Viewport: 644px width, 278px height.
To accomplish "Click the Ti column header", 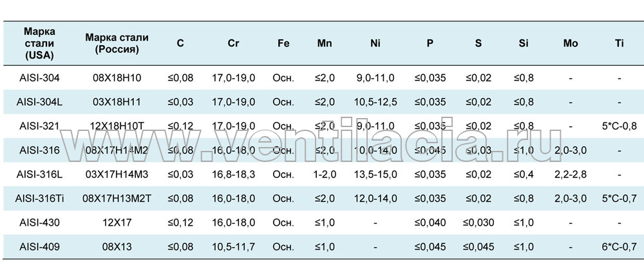I will click(x=620, y=43).
